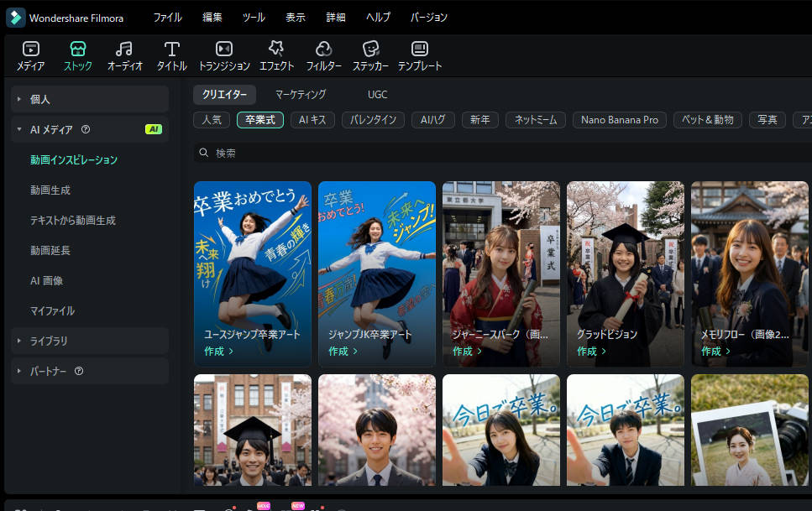Open the テンプレート panel
Screen dimensions: 812x511
click(x=420, y=55)
